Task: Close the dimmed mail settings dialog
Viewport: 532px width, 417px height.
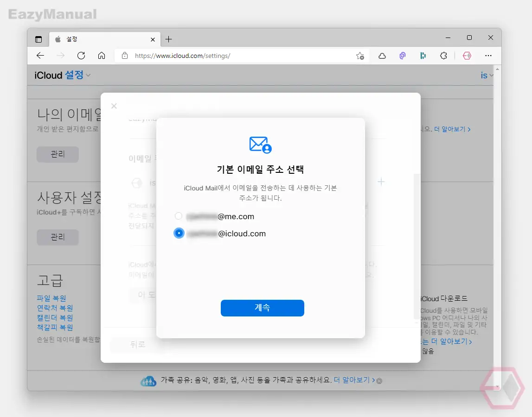Action: [114, 106]
